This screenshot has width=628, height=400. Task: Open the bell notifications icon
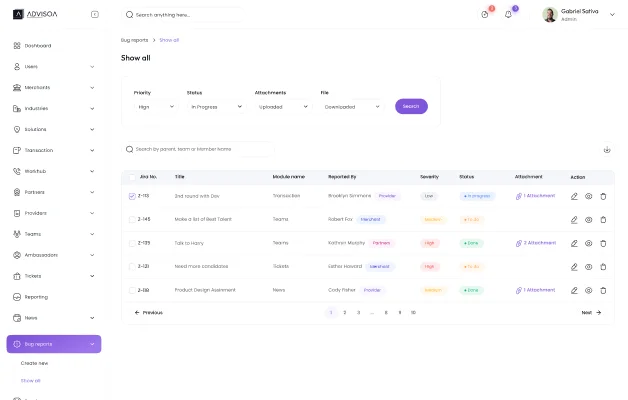coord(508,15)
